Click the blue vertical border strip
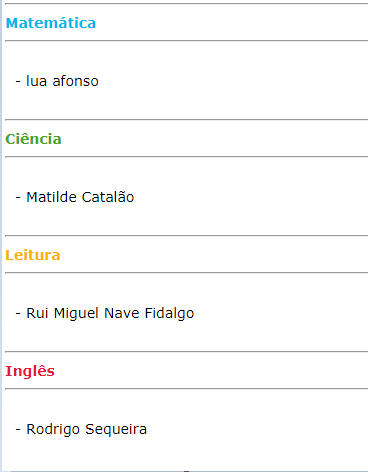This screenshot has width=368, height=472. pos(1,236)
